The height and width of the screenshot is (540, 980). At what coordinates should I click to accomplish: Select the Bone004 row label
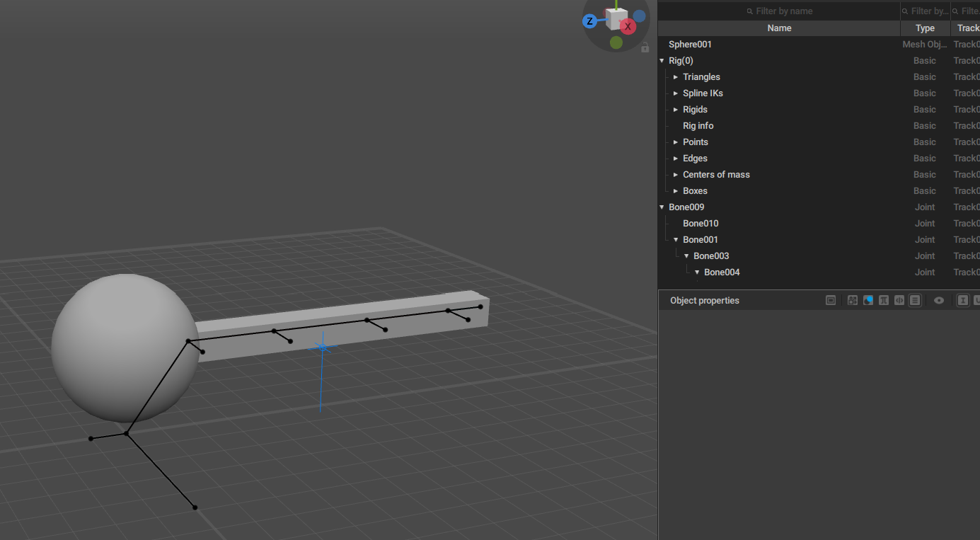click(722, 272)
